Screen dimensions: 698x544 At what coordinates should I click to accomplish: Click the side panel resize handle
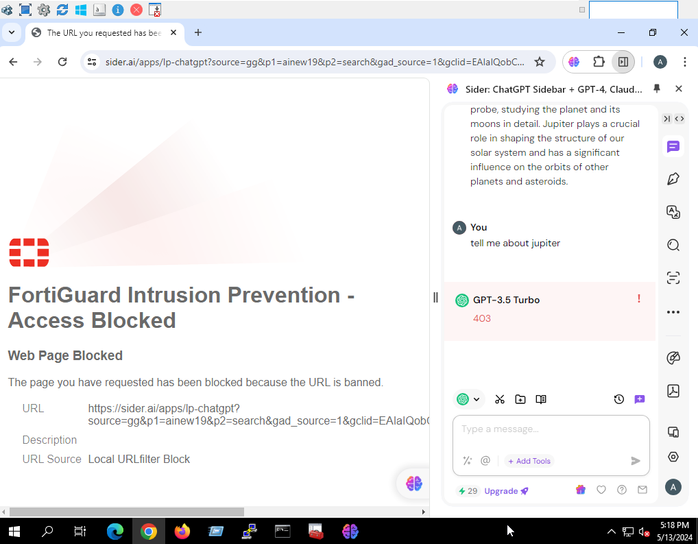tap(435, 297)
